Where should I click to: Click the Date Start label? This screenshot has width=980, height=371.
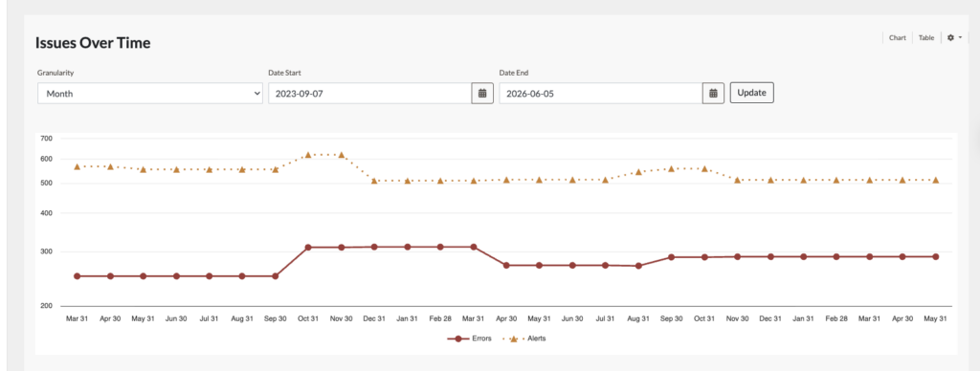click(285, 73)
